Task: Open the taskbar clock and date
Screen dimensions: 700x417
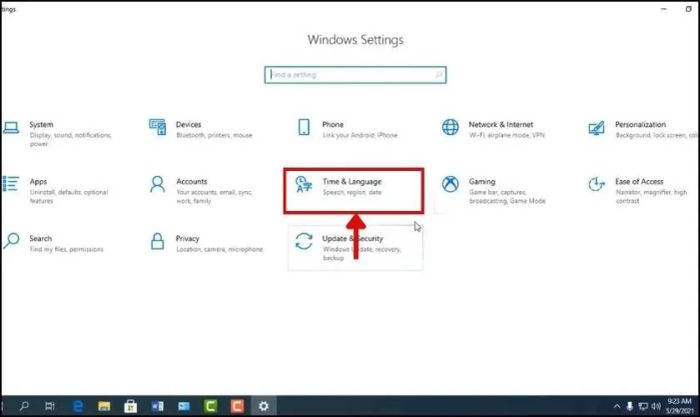Action: (x=679, y=406)
